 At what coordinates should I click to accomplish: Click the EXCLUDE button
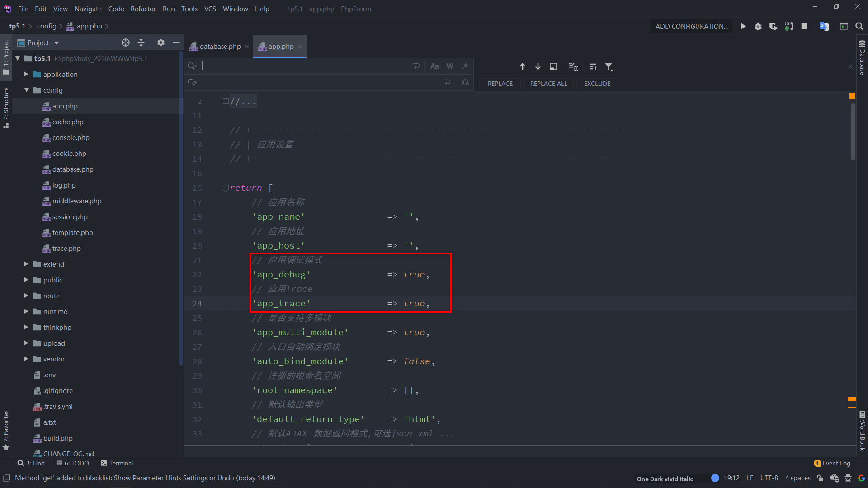click(597, 84)
